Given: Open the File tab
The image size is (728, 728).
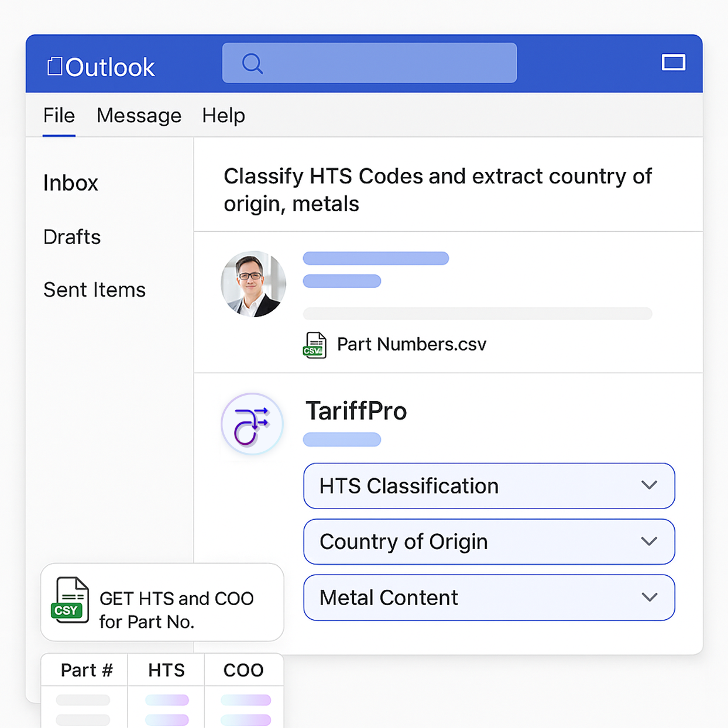Looking at the screenshot, I should (59, 116).
